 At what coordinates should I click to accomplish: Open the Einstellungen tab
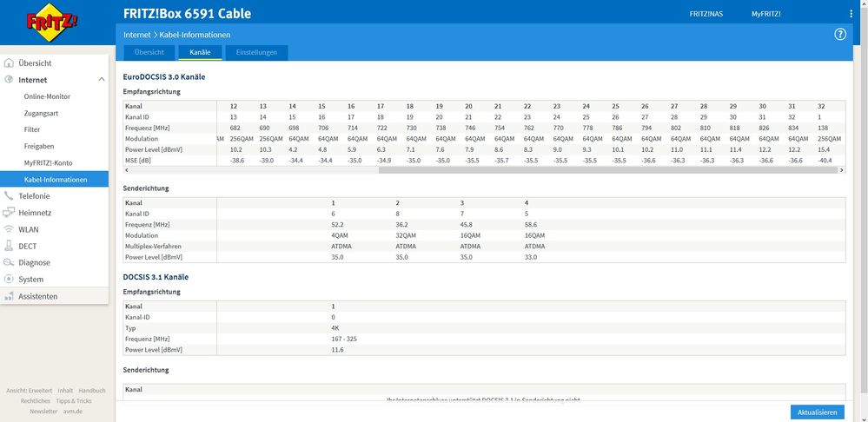coord(256,53)
